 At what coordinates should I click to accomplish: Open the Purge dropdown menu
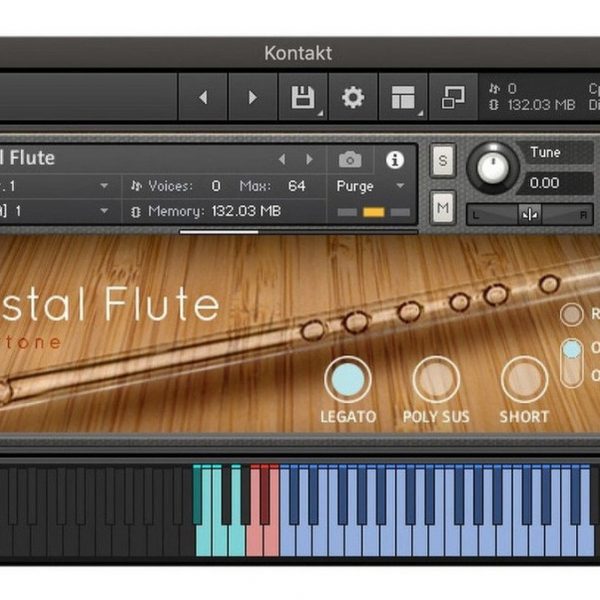[370, 186]
